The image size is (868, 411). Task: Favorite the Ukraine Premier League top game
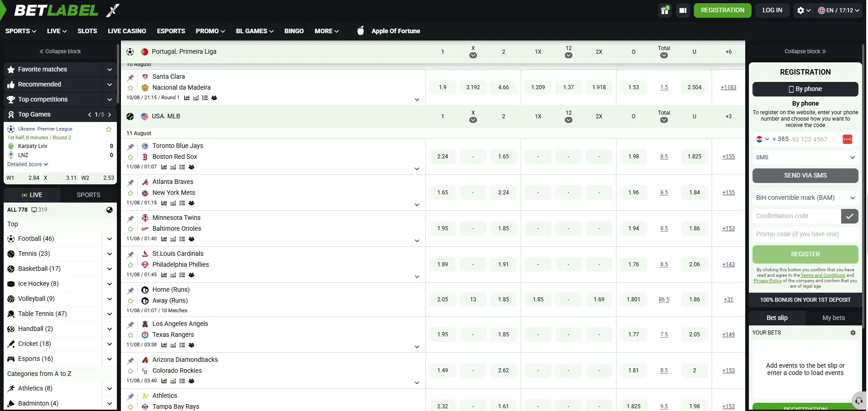109,129
